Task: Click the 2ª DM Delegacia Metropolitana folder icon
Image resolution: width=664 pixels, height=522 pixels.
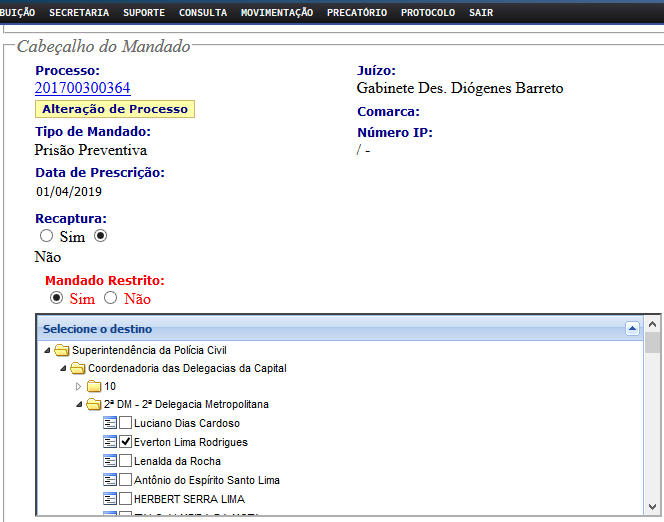Action: [x=94, y=404]
